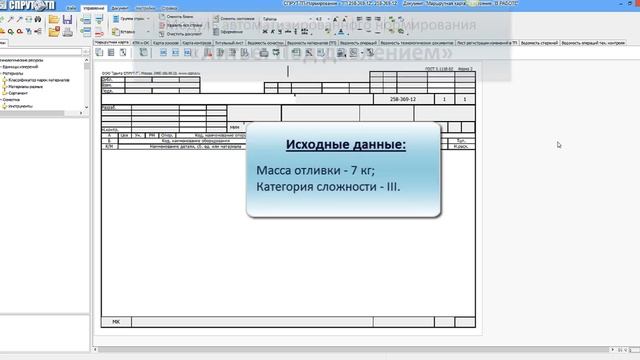This screenshot has width=640, height=360.
Task: Click the МК cell at form bottom
Action: point(116,322)
